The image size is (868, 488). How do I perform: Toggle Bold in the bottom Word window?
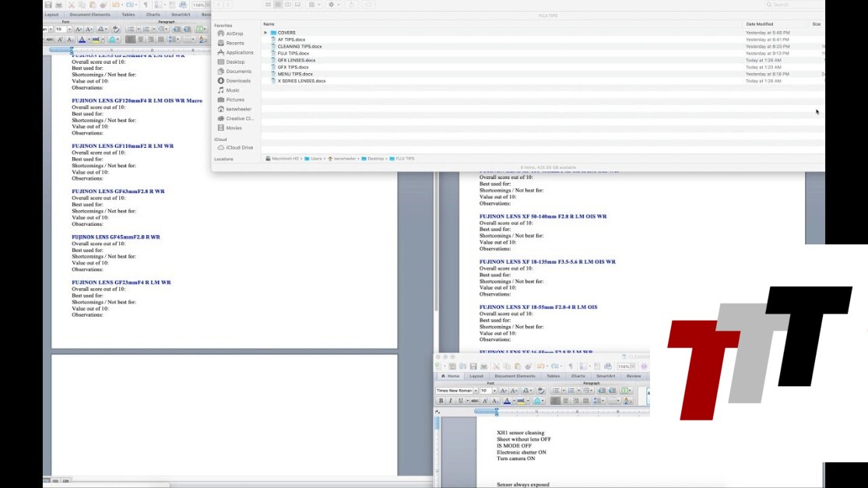(441, 401)
